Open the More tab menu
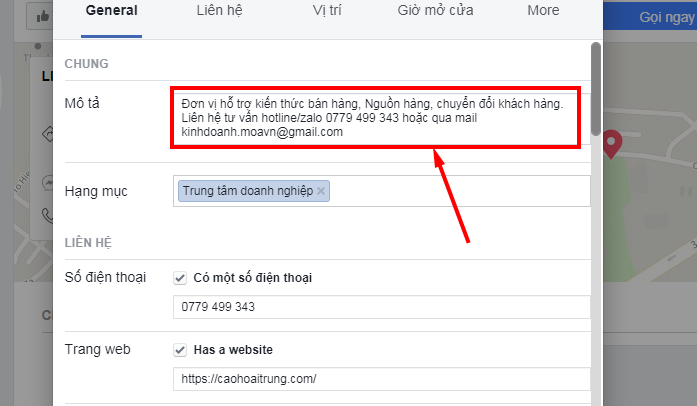Viewport: 697px width, 406px height. click(543, 11)
